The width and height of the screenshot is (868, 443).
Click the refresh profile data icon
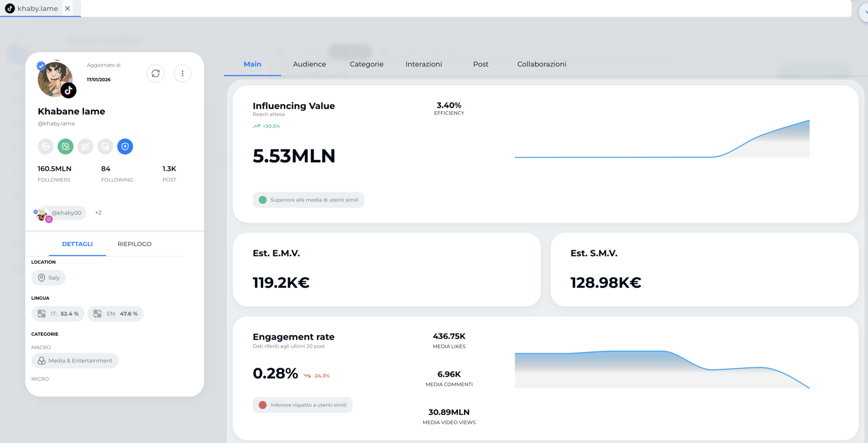pyautogui.click(x=156, y=73)
